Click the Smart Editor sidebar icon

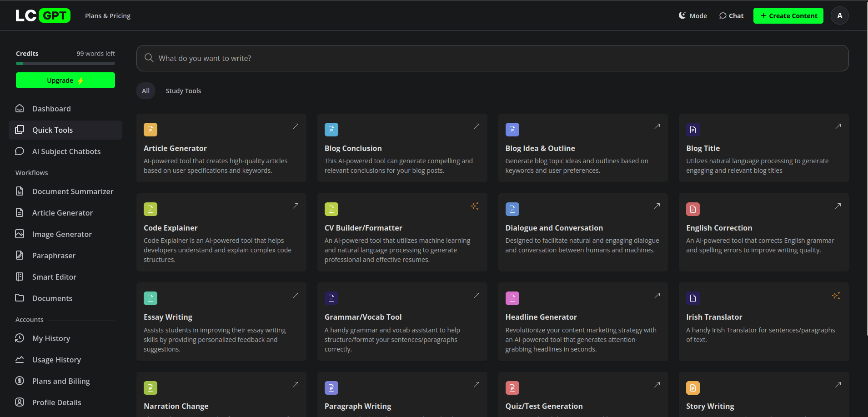point(20,277)
